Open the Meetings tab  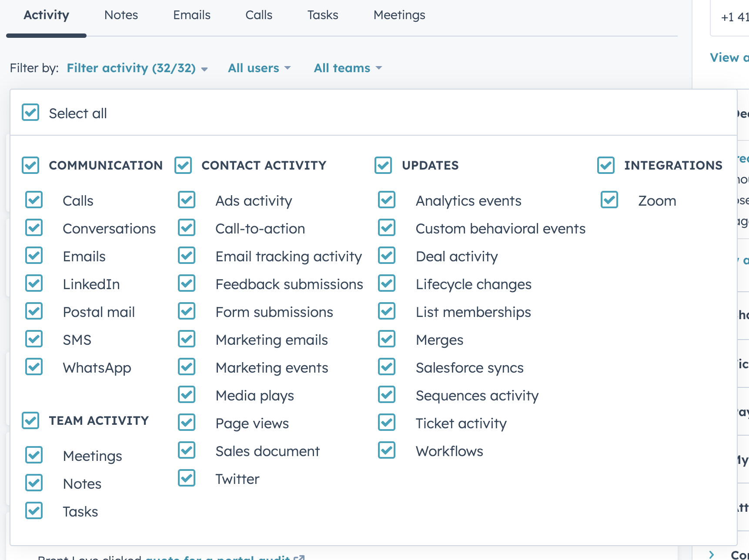coord(399,15)
